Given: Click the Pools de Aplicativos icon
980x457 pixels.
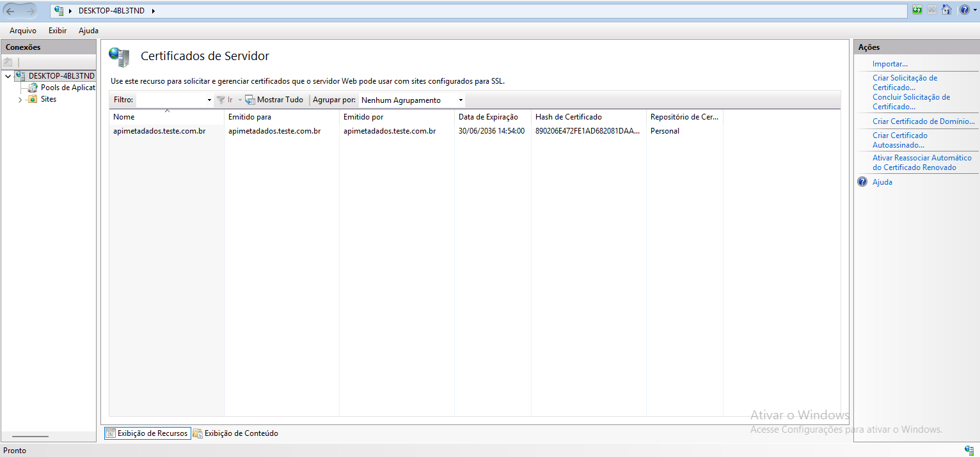Looking at the screenshot, I should click(33, 88).
